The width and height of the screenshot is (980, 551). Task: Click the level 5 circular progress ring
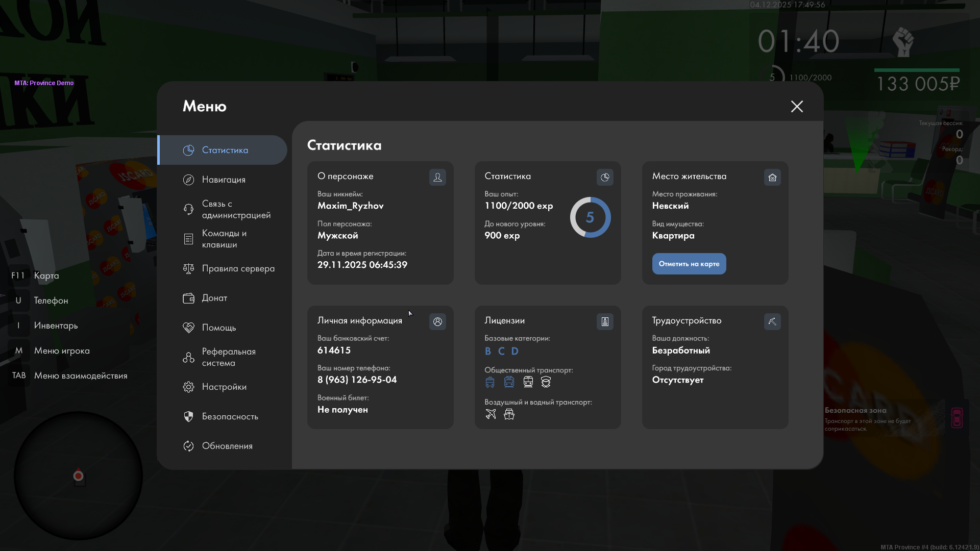pos(590,217)
